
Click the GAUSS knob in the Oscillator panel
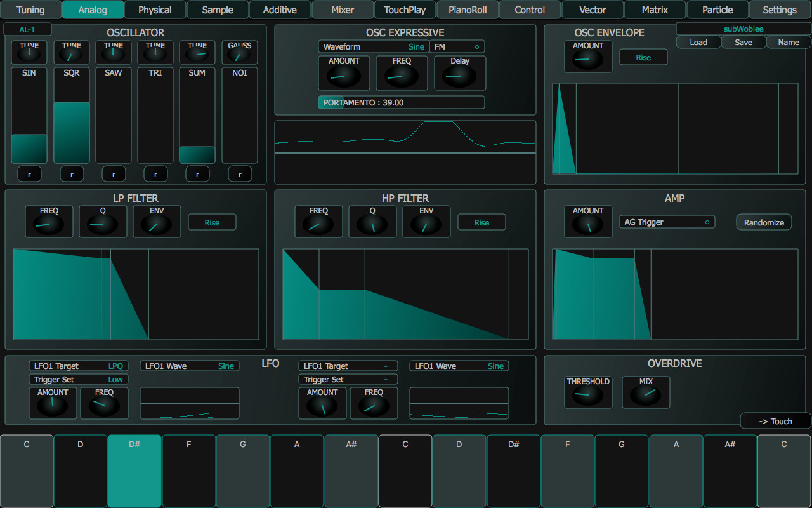(x=240, y=52)
